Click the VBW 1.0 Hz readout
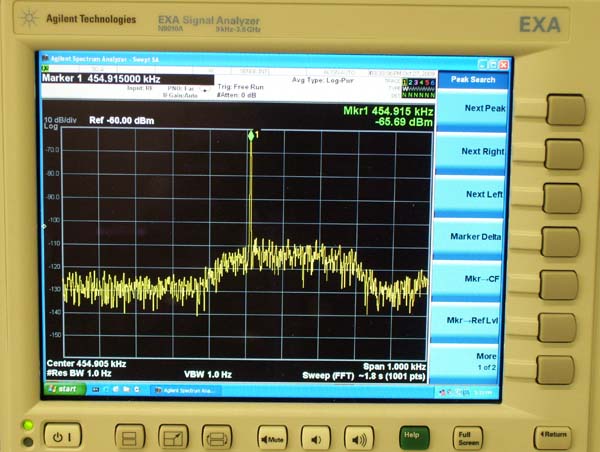 pyautogui.click(x=208, y=374)
